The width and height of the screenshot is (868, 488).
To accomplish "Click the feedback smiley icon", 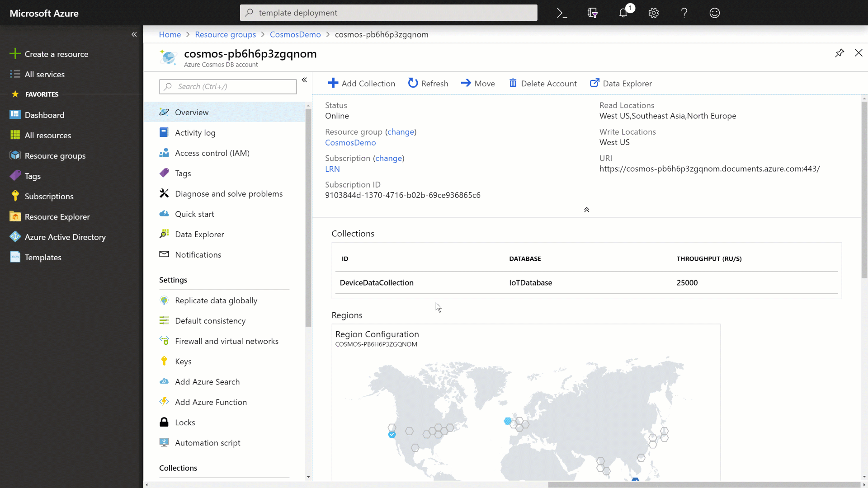I will click(x=715, y=13).
